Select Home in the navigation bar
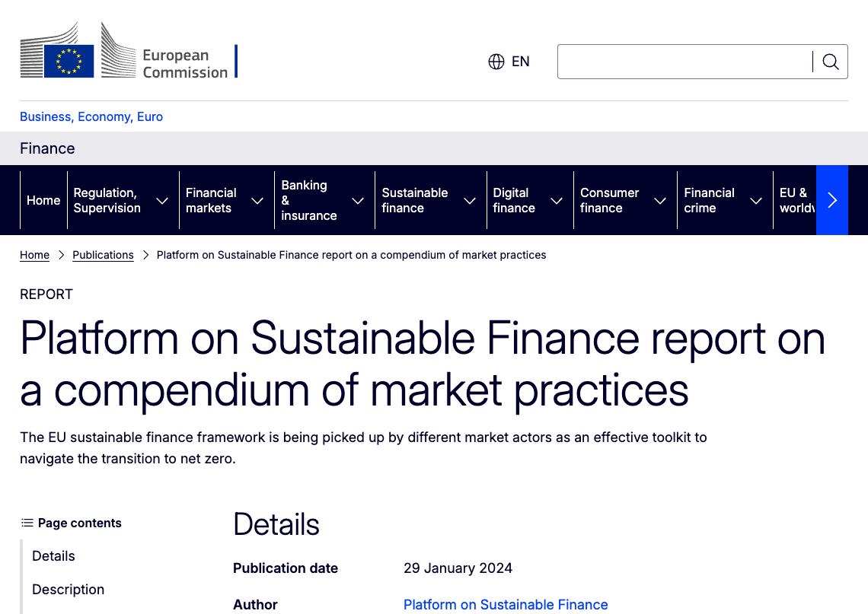Image resolution: width=868 pixels, height=614 pixels. 43,200
